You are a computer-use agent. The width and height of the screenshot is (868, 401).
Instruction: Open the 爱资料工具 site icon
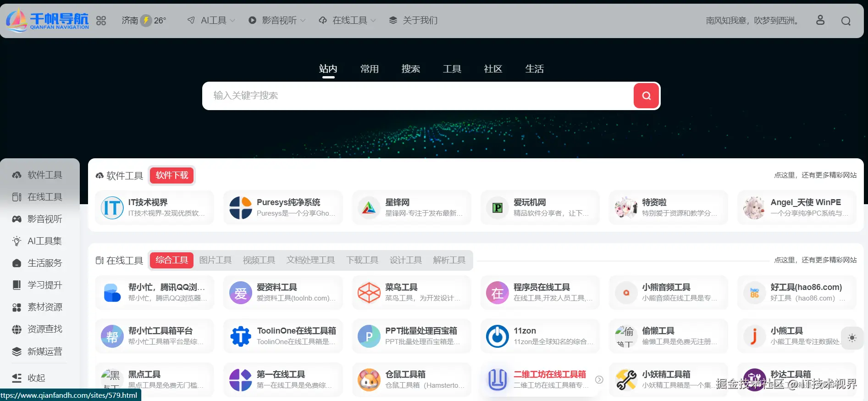241,293
